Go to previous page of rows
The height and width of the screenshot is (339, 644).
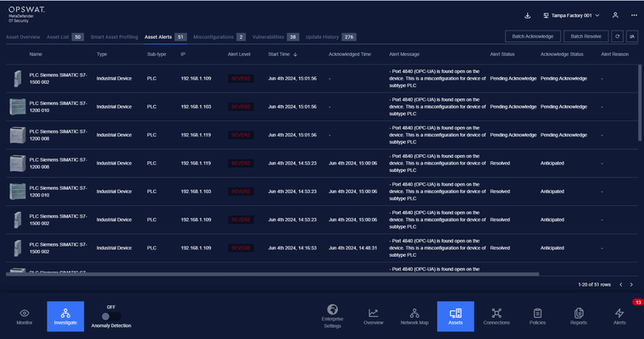pyautogui.click(x=621, y=285)
